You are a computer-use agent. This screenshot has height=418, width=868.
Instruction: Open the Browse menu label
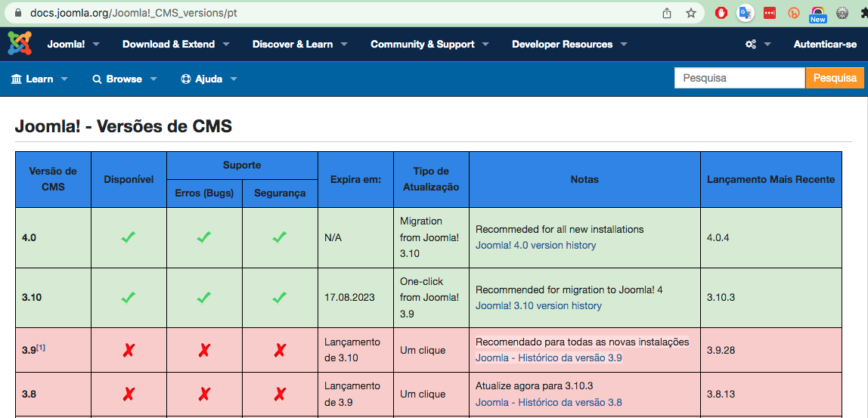point(124,79)
